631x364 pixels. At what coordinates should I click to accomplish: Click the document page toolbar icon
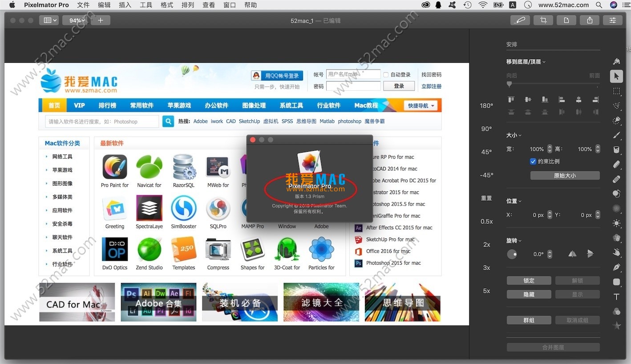pyautogui.click(x=566, y=20)
